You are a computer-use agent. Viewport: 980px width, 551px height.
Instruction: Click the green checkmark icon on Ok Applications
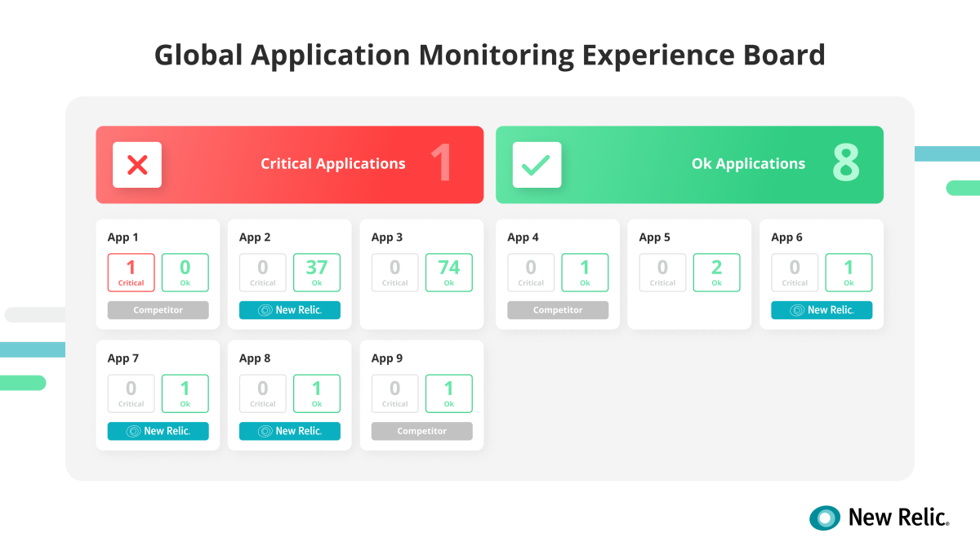[x=537, y=165]
